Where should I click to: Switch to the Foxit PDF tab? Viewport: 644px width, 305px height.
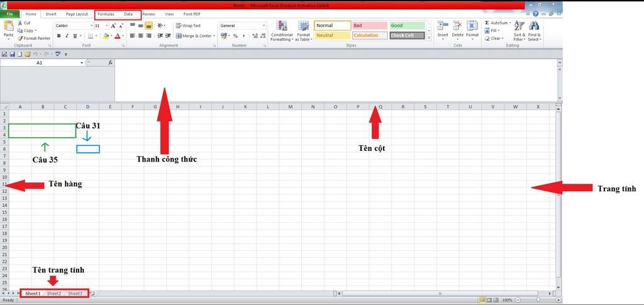coord(192,14)
